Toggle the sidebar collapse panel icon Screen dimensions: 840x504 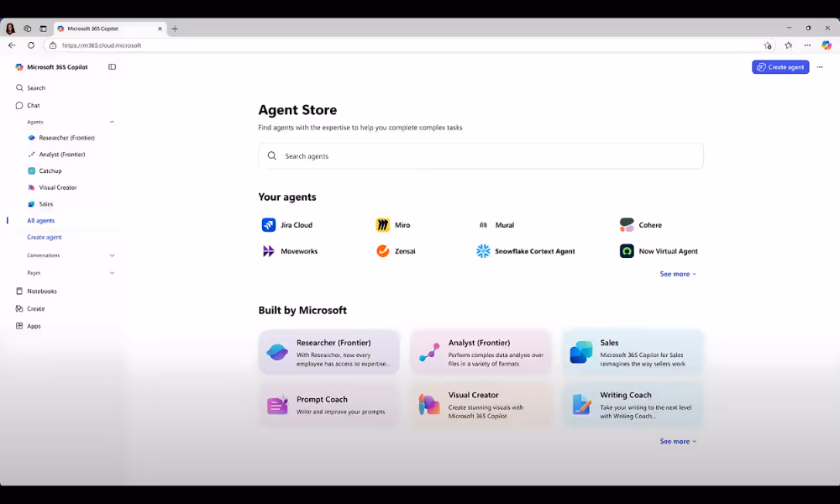(112, 67)
